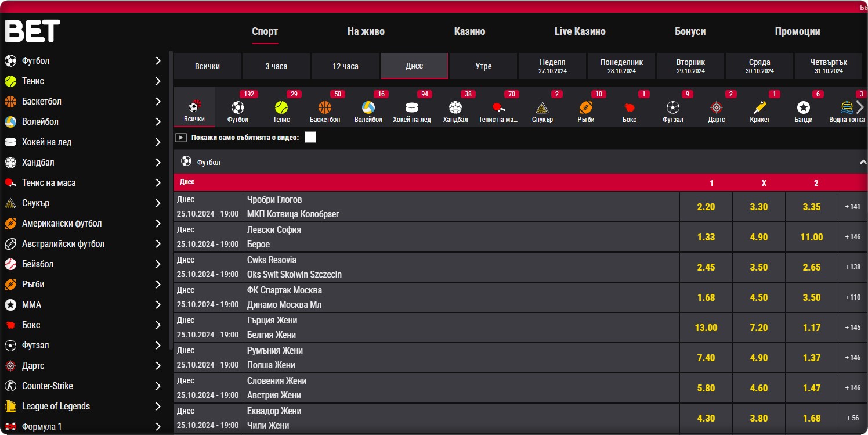This screenshot has height=435, width=868.
Task: Expand Counter-Strike category in sidebar
Action: point(158,386)
